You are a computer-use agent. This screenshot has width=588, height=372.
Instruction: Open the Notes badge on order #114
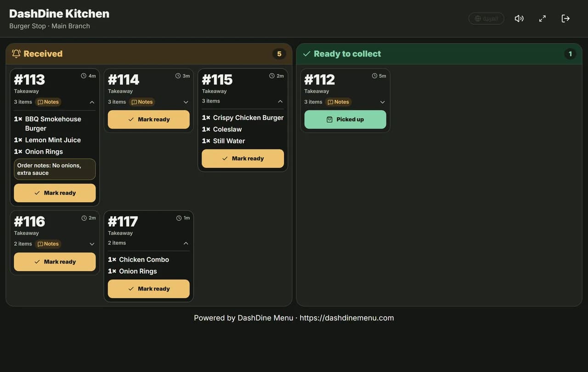(142, 102)
